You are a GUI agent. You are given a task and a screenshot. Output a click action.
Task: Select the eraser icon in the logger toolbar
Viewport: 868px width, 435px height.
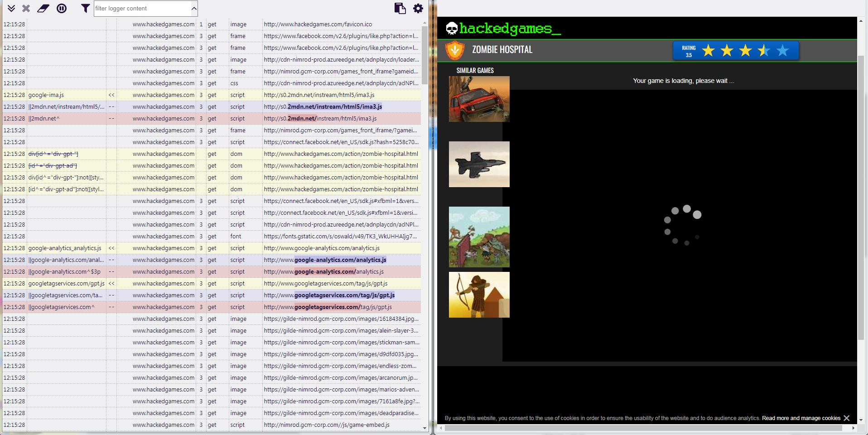(x=43, y=8)
